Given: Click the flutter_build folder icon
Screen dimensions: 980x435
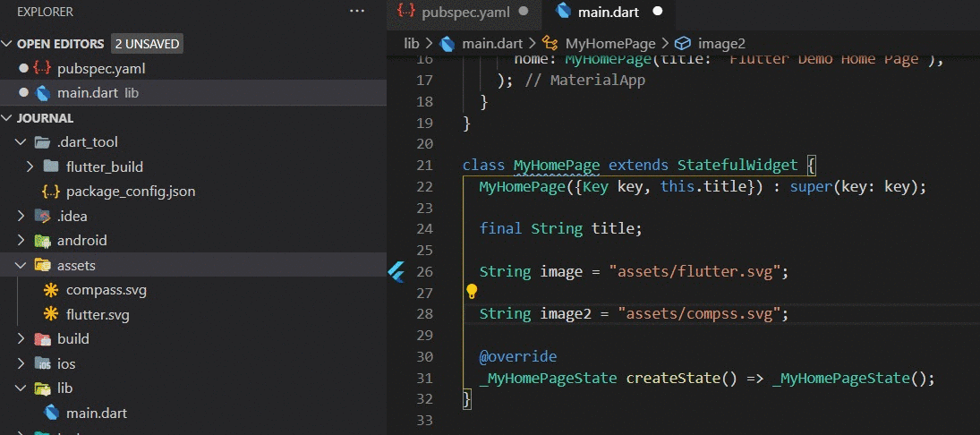Looking at the screenshot, I should [51, 166].
